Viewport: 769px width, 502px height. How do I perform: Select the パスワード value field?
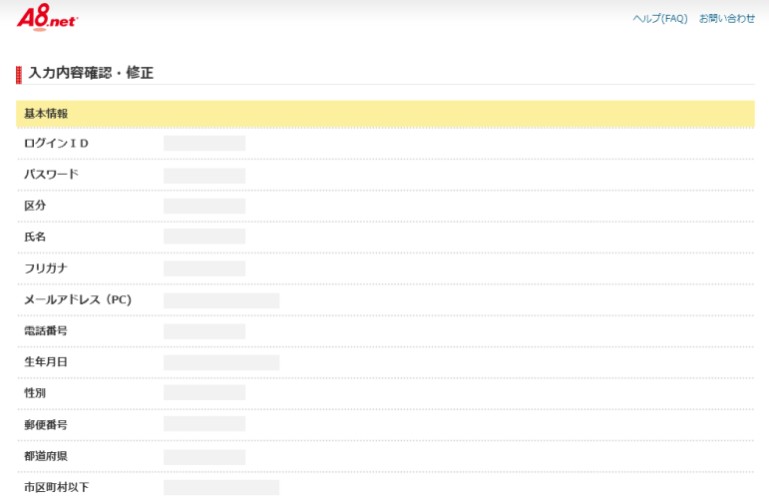click(x=204, y=175)
